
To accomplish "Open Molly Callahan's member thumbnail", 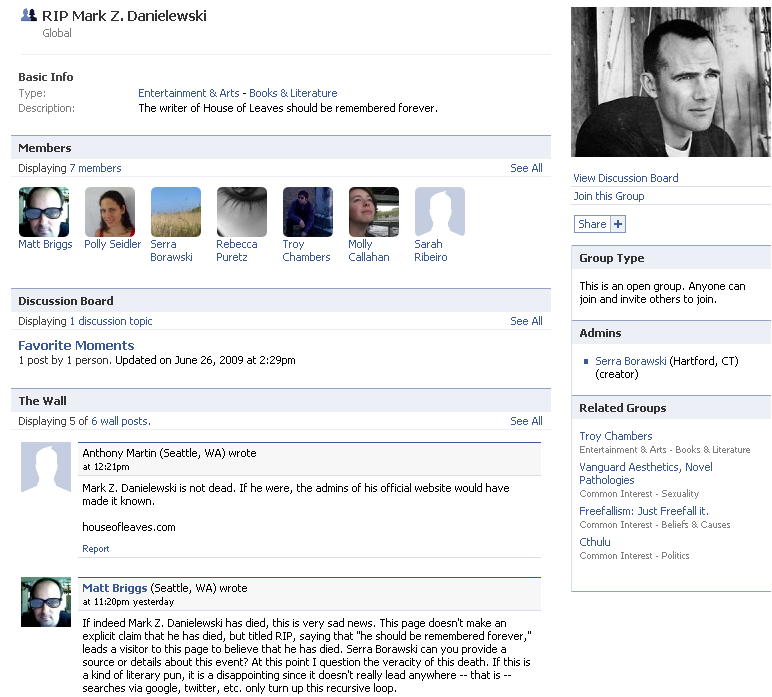I will (x=374, y=212).
